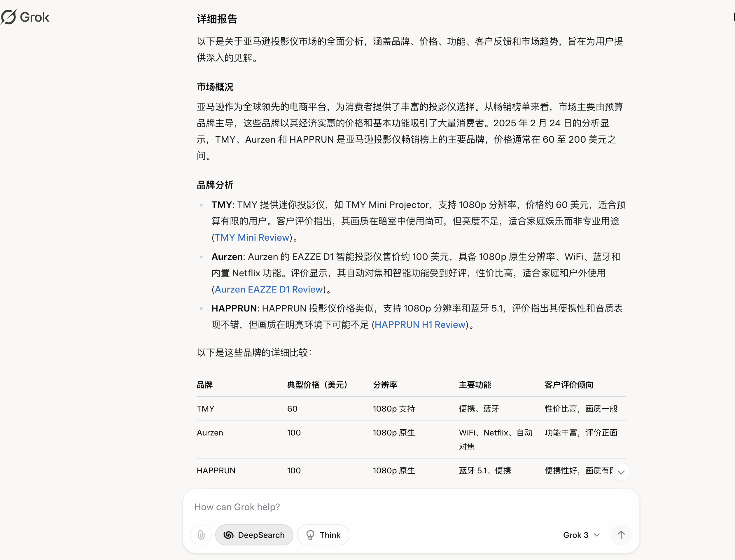The width and height of the screenshot is (735, 560).
Task: Click the 详细报告 heading
Action: [x=217, y=19]
